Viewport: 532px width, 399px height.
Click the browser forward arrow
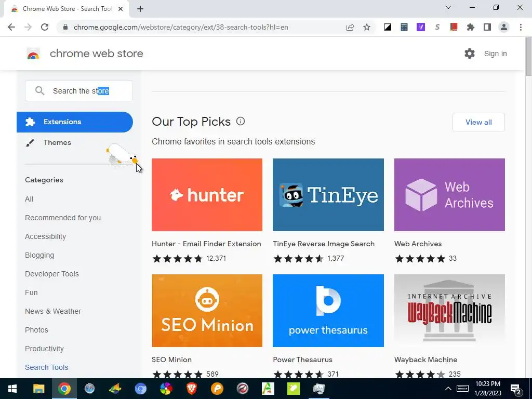coord(28,27)
